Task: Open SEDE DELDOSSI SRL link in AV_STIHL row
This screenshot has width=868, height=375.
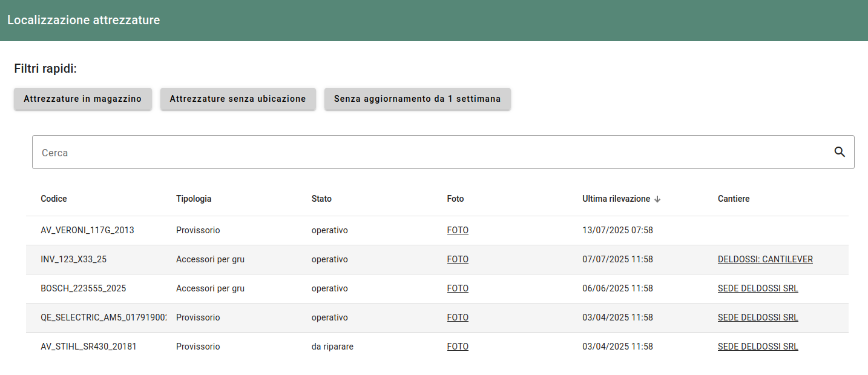Action: click(x=758, y=347)
